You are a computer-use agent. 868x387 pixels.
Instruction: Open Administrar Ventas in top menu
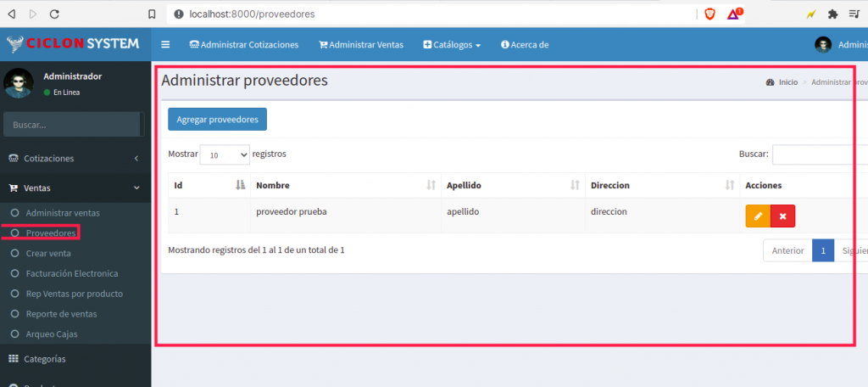tap(361, 44)
